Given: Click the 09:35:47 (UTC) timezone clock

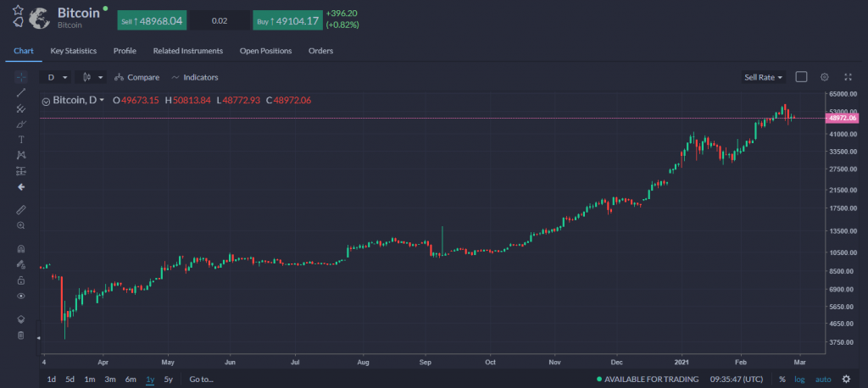Looking at the screenshot, I should pos(737,380).
